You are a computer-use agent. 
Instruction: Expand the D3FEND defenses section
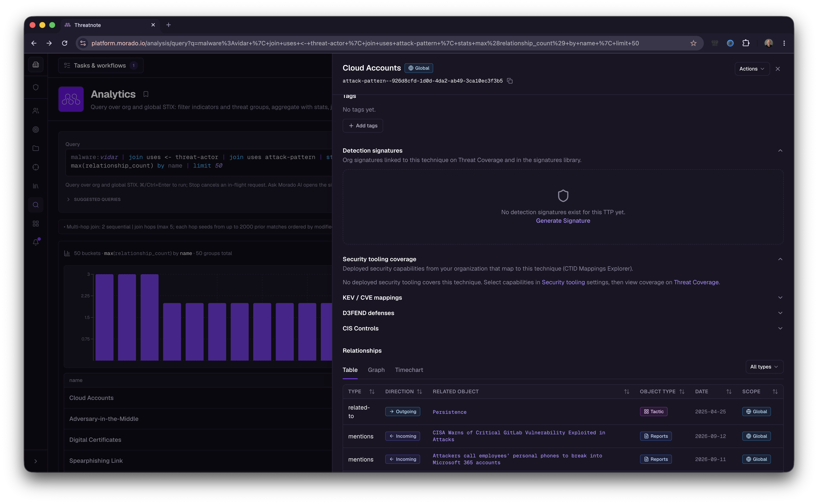(x=563, y=313)
